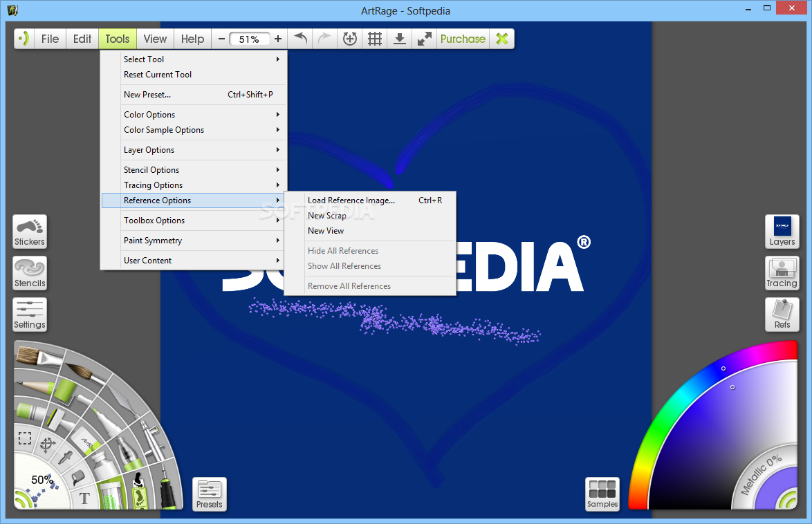The image size is (812, 524).
Task: Choose New Preset... menu entry
Action: [194, 95]
